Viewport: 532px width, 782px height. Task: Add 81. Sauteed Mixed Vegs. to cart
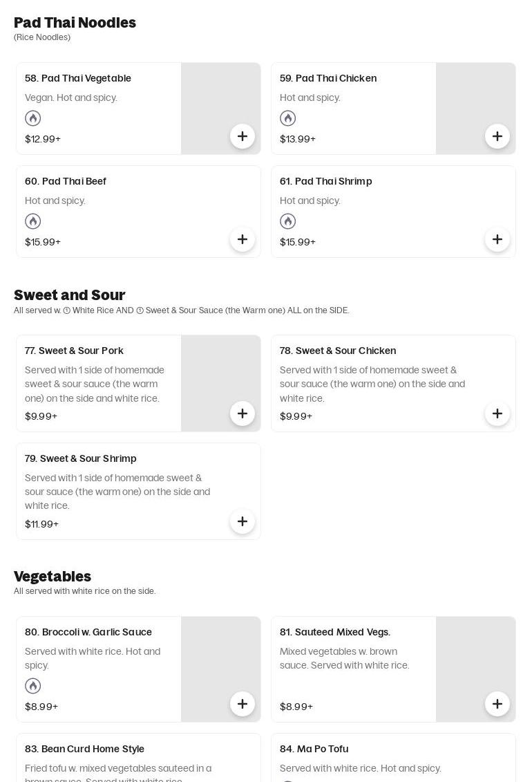pyautogui.click(x=497, y=704)
